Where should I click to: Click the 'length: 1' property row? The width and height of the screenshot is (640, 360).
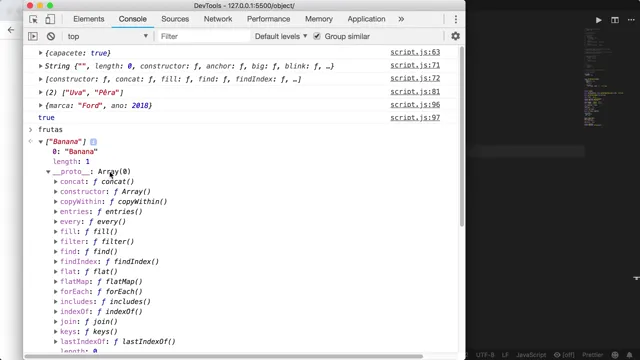(71, 162)
